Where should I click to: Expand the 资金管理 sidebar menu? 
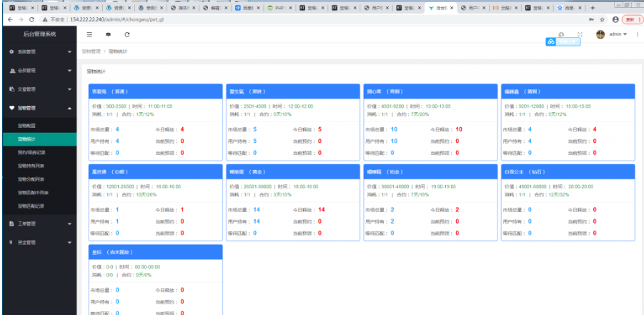click(x=39, y=242)
